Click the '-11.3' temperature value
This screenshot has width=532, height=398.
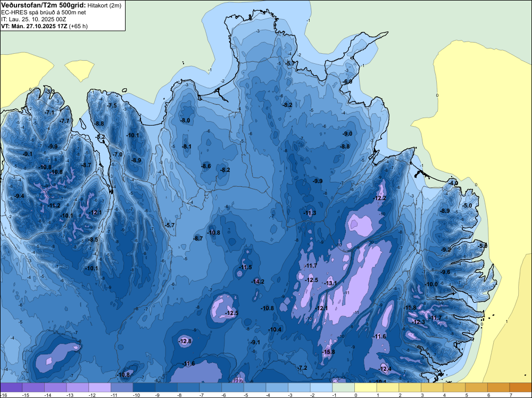310,213
